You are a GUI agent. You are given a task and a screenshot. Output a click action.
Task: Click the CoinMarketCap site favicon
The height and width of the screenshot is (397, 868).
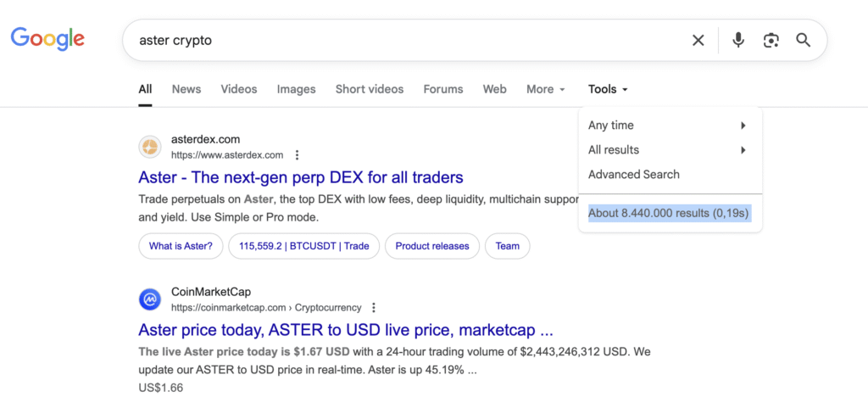coord(150,299)
